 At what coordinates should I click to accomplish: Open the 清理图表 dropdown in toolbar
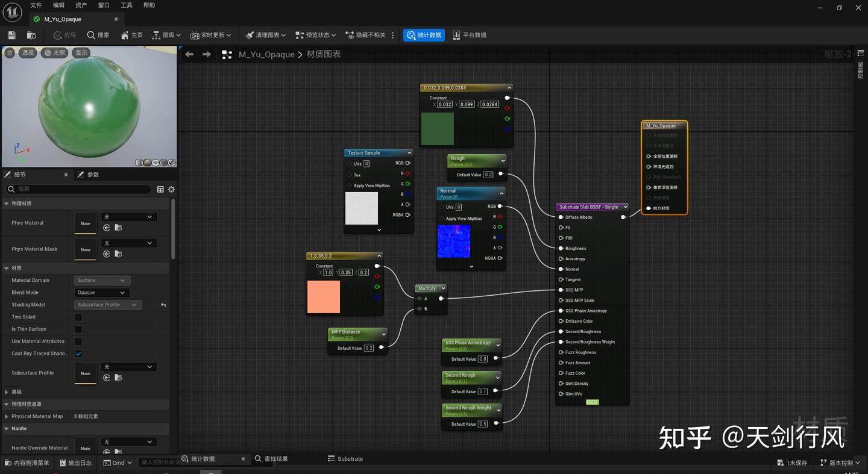[266, 35]
